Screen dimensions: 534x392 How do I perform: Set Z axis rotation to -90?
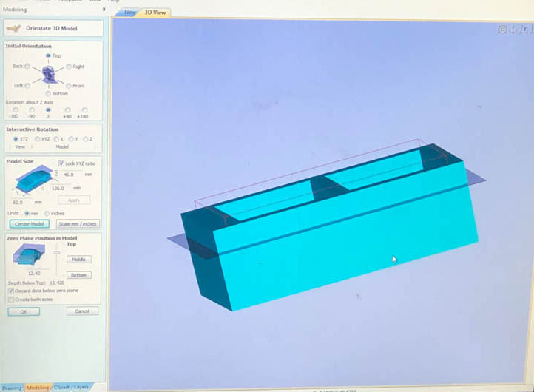coord(32,110)
